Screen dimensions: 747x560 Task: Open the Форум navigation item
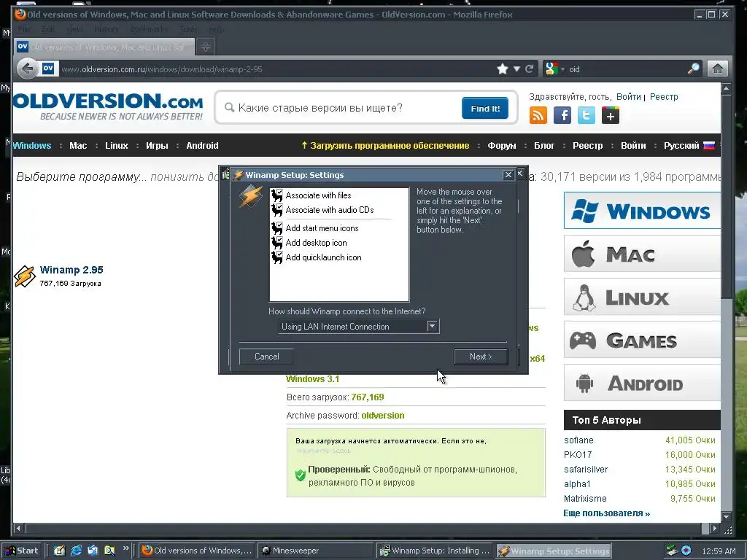(x=502, y=146)
